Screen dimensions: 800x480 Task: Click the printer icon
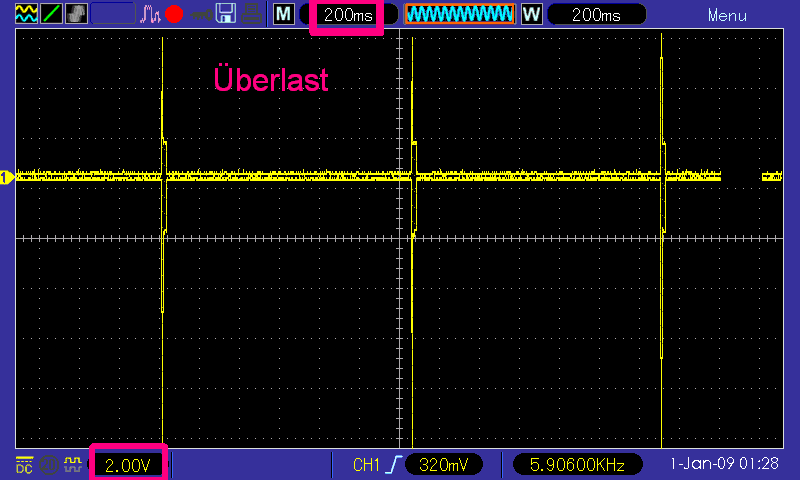click(252, 14)
